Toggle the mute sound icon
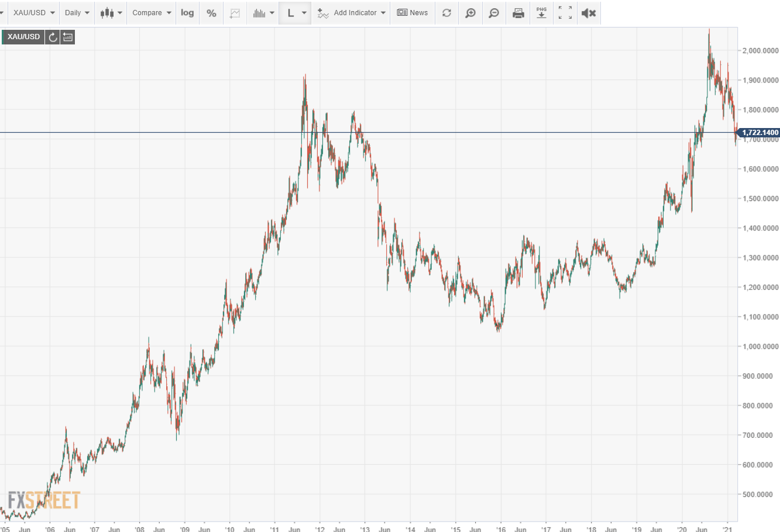 [589, 13]
